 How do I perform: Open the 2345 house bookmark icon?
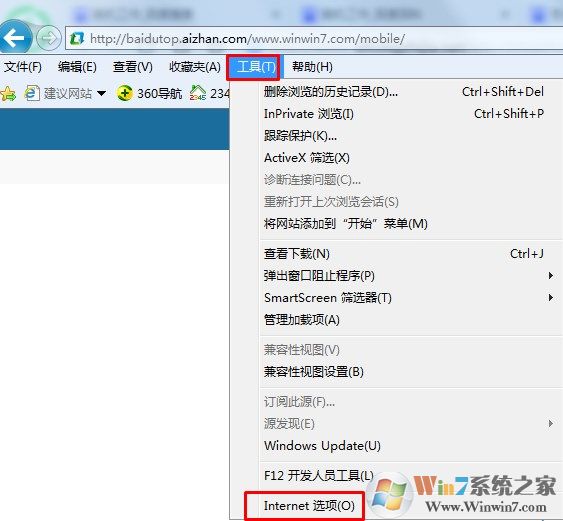pyautogui.click(x=198, y=93)
